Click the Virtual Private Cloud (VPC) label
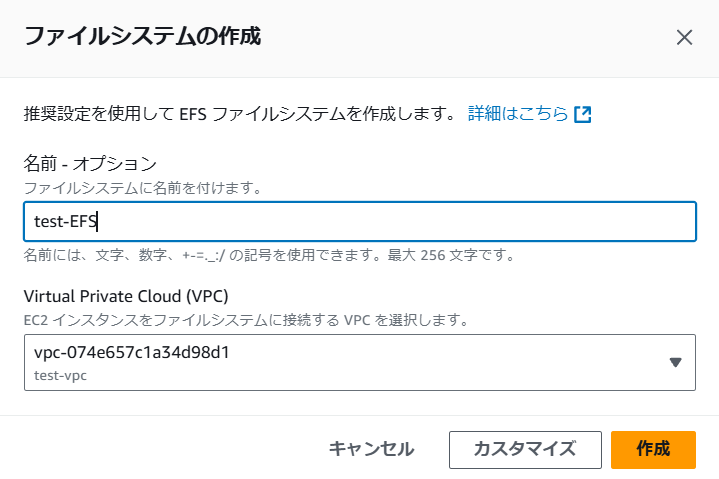Viewport: 719px width, 479px height. tap(126, 297)
